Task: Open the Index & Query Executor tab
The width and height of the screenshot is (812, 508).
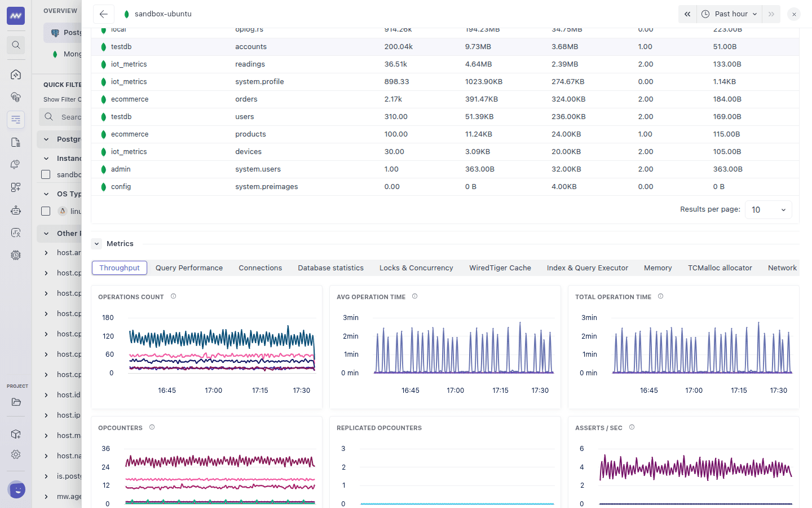Action: pyautogui.click(x=588, y=268)
